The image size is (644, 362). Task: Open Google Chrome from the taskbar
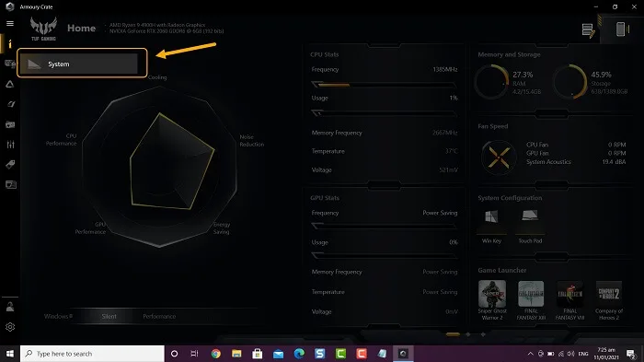click(215, 354)
